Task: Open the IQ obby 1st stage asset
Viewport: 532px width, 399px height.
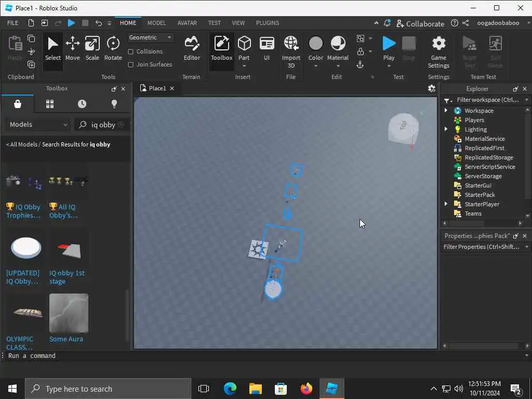Action: point(67,277)
